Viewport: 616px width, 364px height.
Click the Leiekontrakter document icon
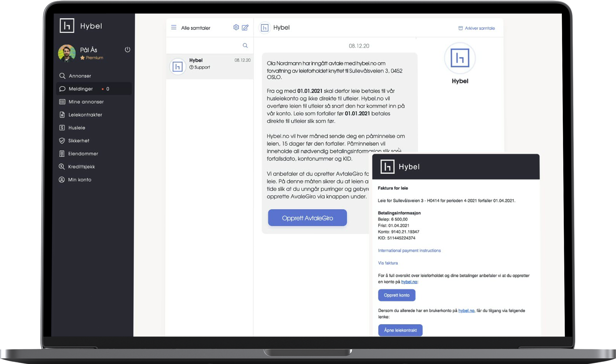(x=62, y=115)
